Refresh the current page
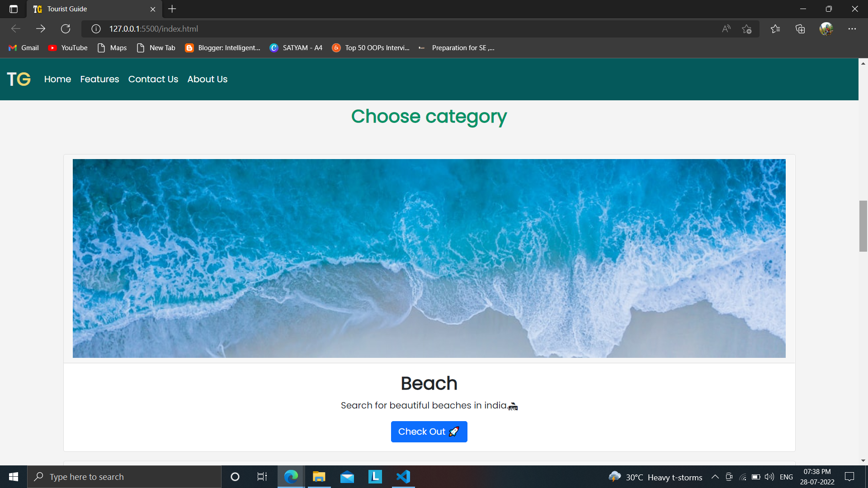This screenshot has height=488, width=868. [65, 28]
